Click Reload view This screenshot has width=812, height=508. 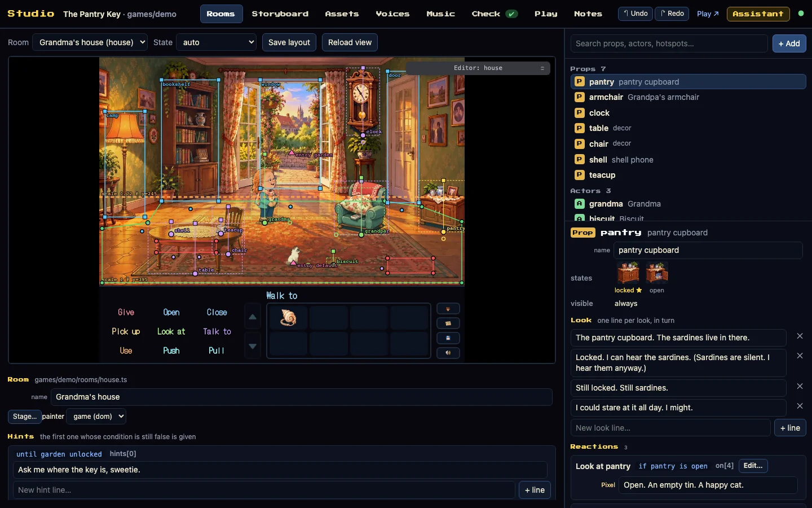350,42
